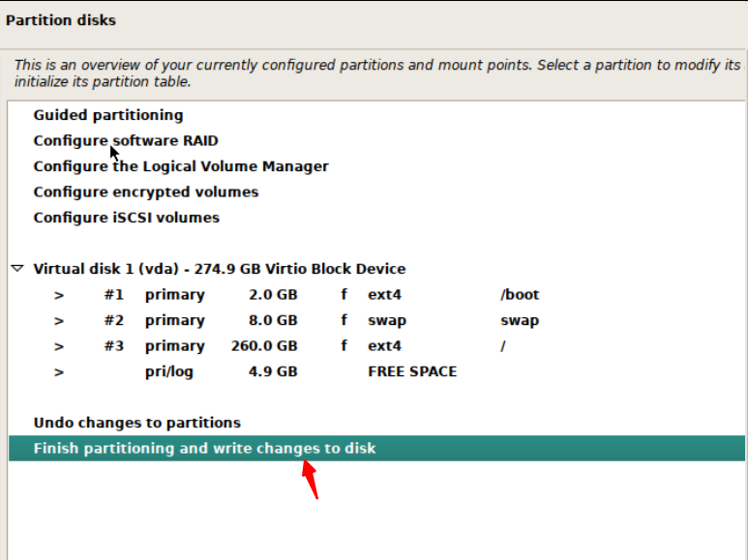Click the 4.9 GB free space size
Screen dimensions: 748x560
tap(273, 371)
